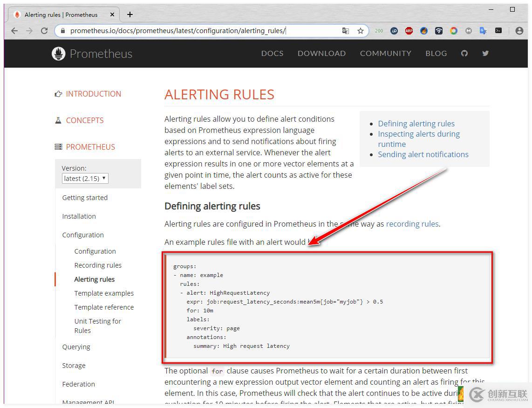
Task: Open the COMMUNITY navigation menu item
Action: [x=385, y=53]
